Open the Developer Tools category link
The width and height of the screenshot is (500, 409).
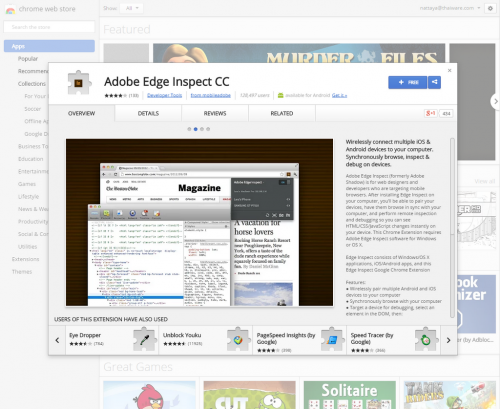[x=165, y=95]
